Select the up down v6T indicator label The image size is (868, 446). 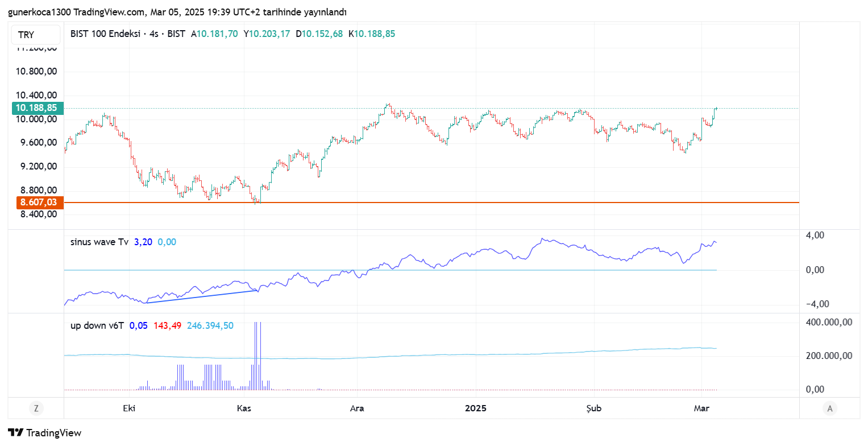(97, 325)
